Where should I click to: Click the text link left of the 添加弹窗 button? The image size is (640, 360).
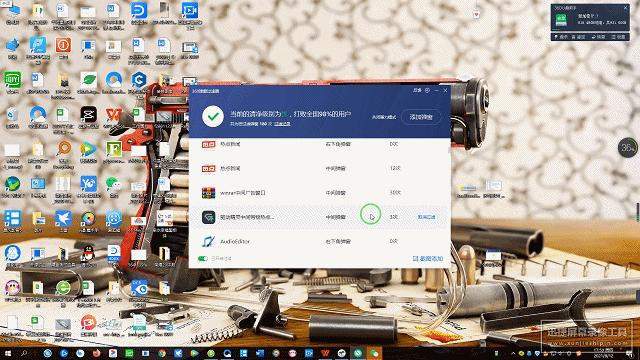point(384,117)
